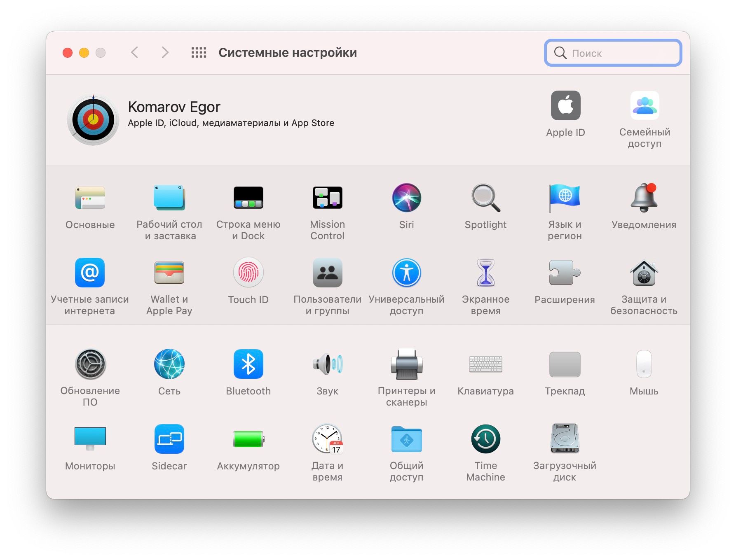
Task: Open Обновление ПО gear pane
Action: pyautogui.click(x=90, y=364)
